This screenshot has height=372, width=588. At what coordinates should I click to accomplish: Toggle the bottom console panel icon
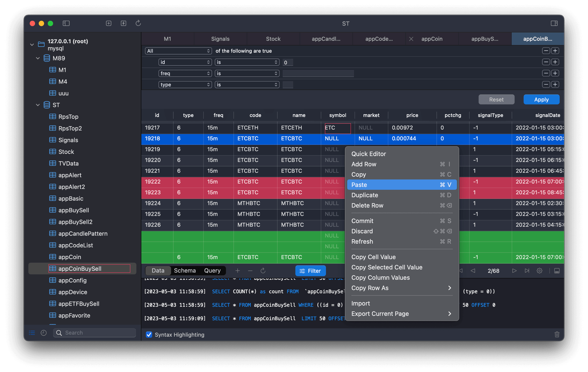click(557, 271)
